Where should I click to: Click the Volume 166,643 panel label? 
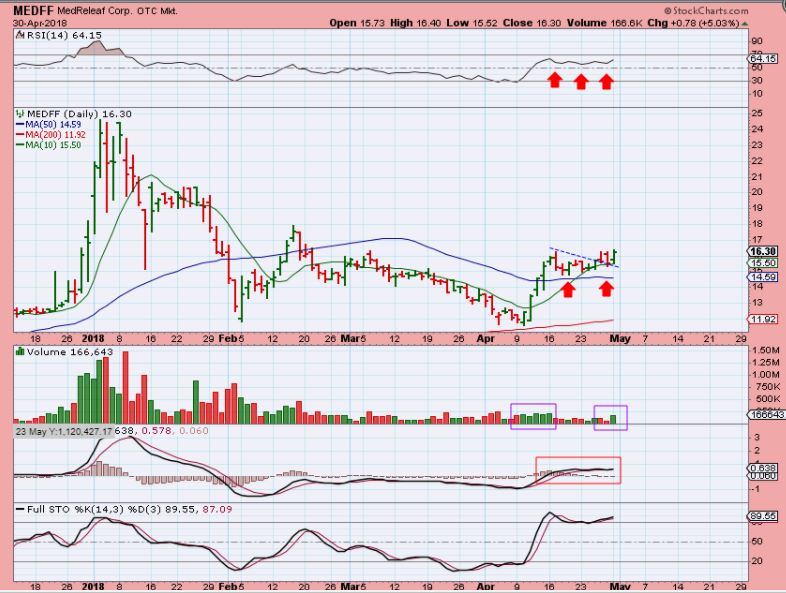point(70,352)
